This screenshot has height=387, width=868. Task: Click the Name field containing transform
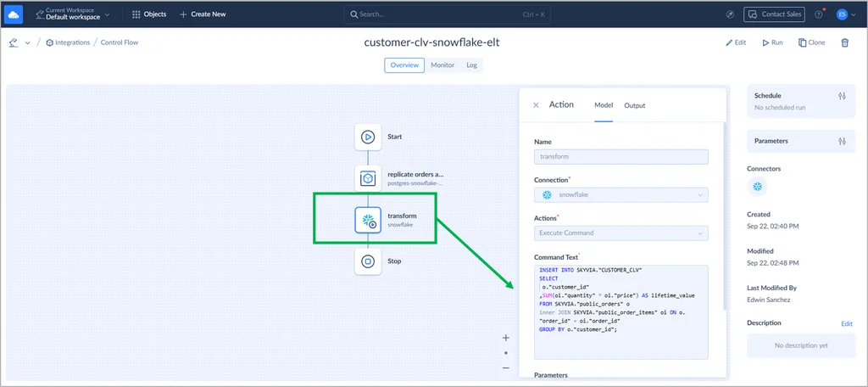[621, 157]
